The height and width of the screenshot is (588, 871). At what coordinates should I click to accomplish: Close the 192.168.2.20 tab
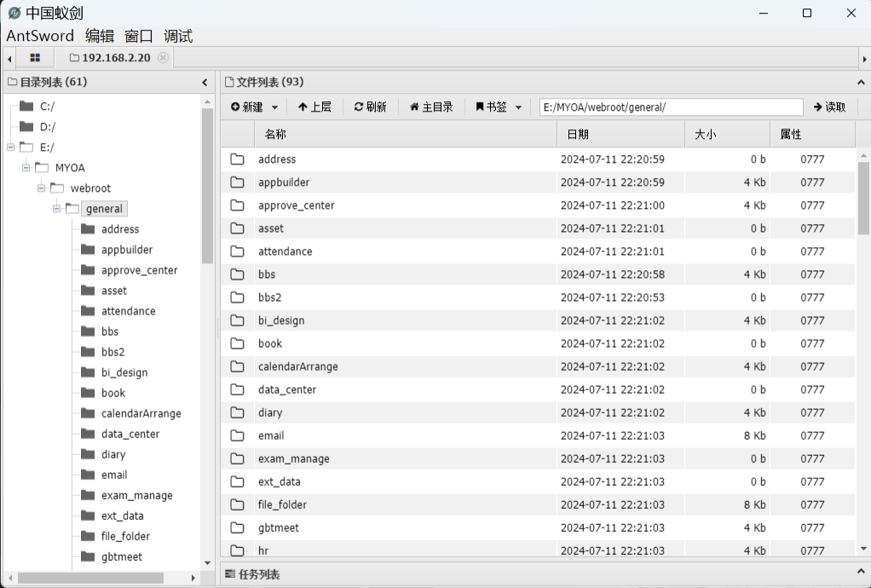point(163,58)
